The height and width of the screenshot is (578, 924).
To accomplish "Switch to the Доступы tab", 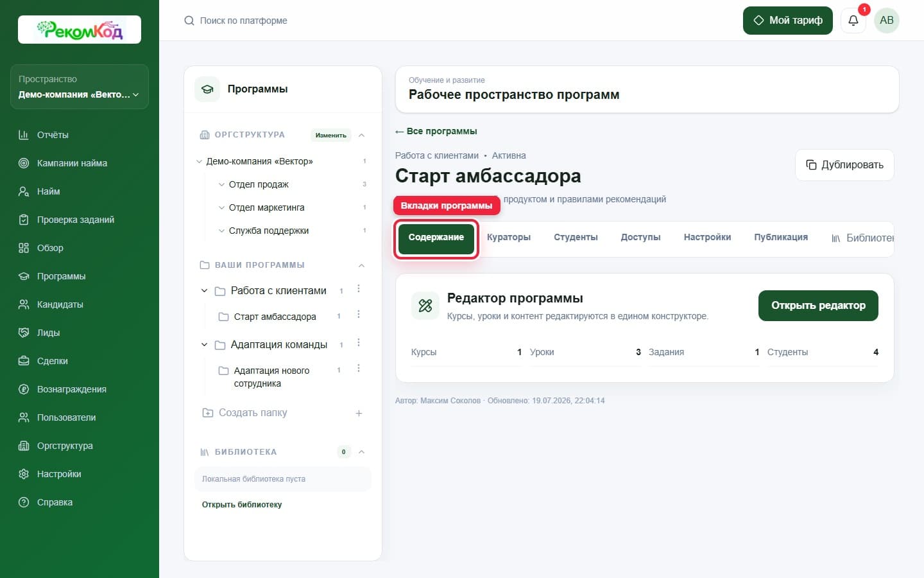I will pos(640,238).
